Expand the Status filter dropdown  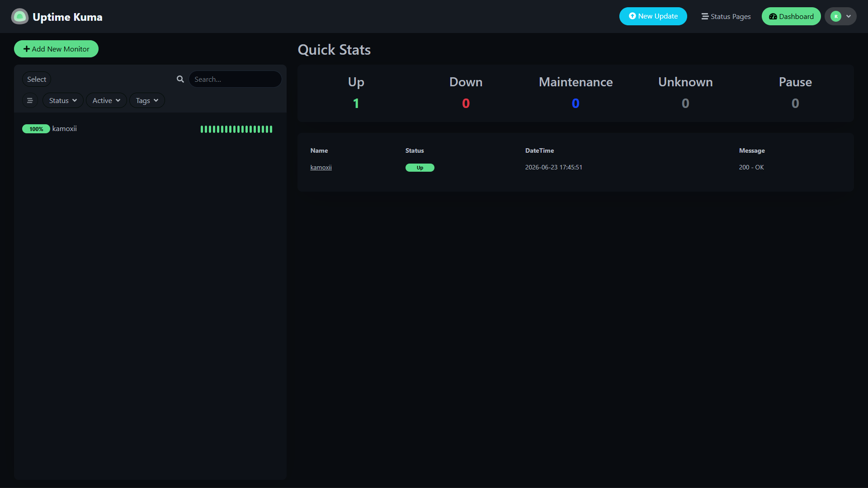pos(63,100)
